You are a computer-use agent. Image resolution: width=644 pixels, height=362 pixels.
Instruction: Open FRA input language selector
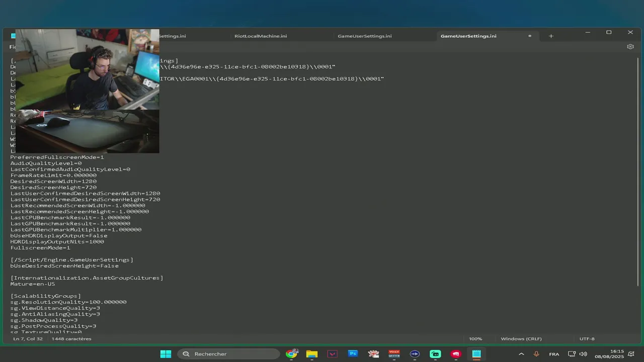[x=554, y=354]
